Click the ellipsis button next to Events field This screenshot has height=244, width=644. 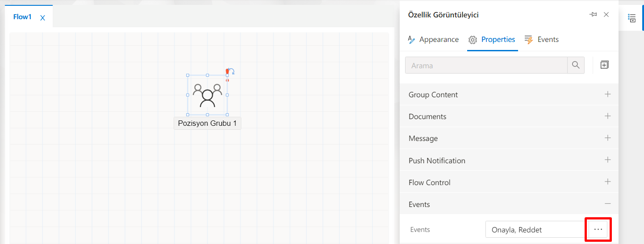pos(598,229)
